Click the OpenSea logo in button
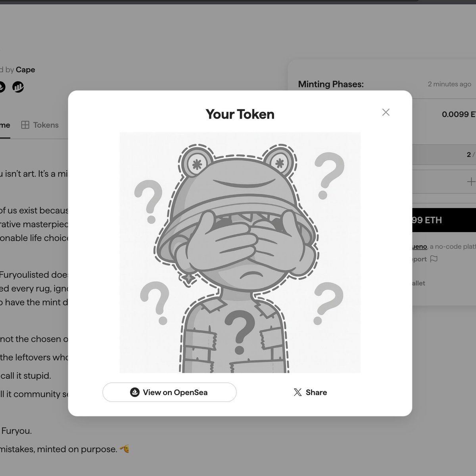Screen dimensions: 476x476 135,392
